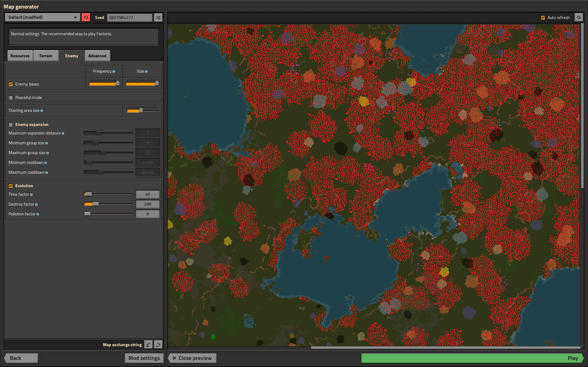Enable the Enemy expansion checkbox

click(x=11, y=124)
